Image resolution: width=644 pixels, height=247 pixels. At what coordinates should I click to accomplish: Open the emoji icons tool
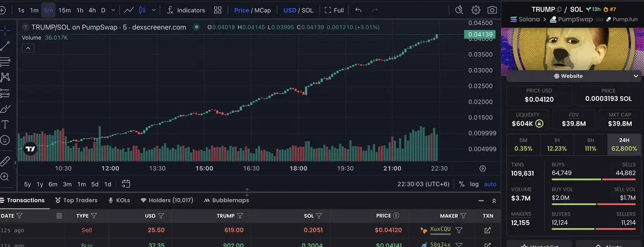(5, 140)
